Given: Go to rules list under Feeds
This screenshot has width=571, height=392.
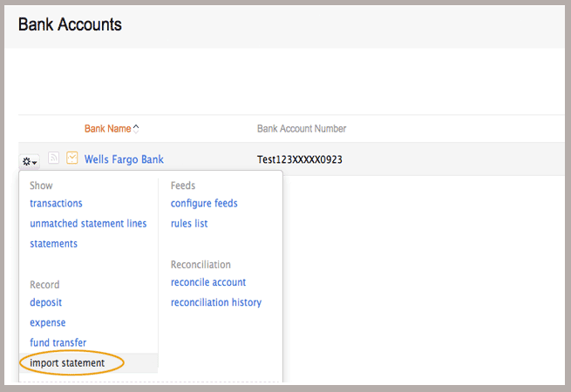Looking at the screenshot, I should pyautogui.click(x=189, y=224).
